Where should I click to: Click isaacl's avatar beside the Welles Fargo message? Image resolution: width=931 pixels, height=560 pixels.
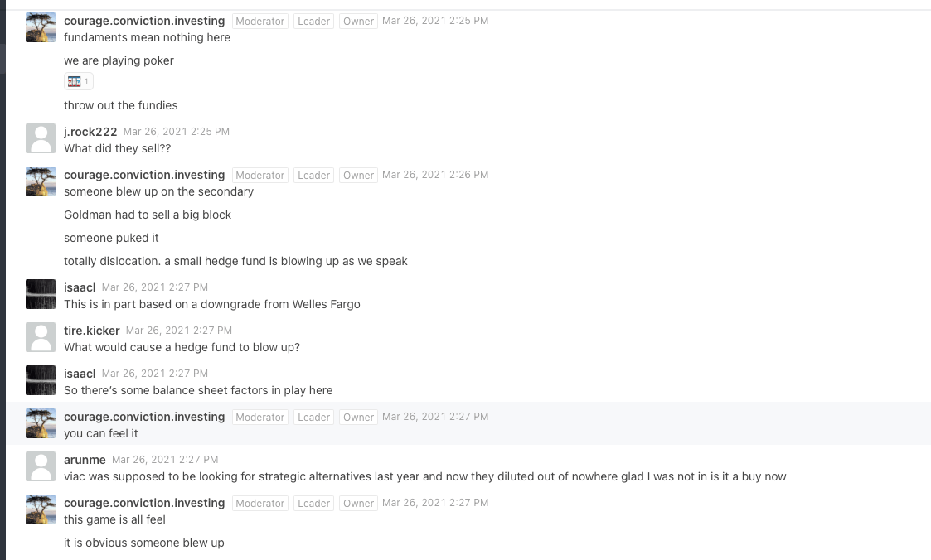[x=41, y=294]
